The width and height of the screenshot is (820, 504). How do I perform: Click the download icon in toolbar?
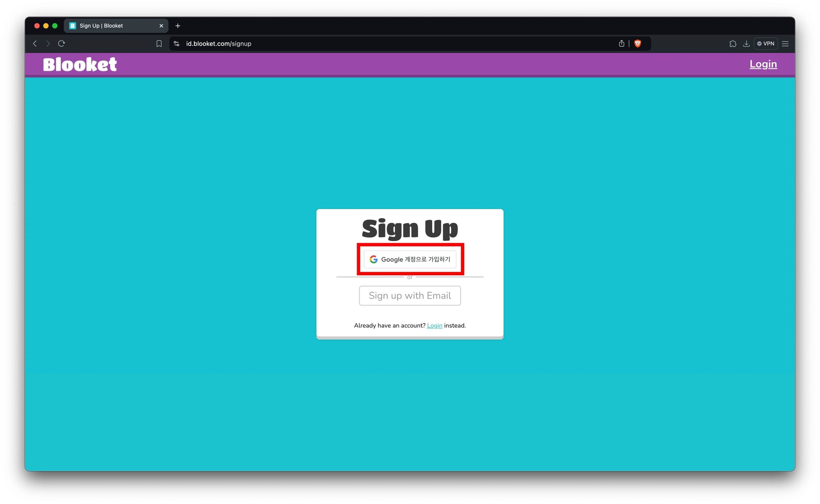click(747, 43)
